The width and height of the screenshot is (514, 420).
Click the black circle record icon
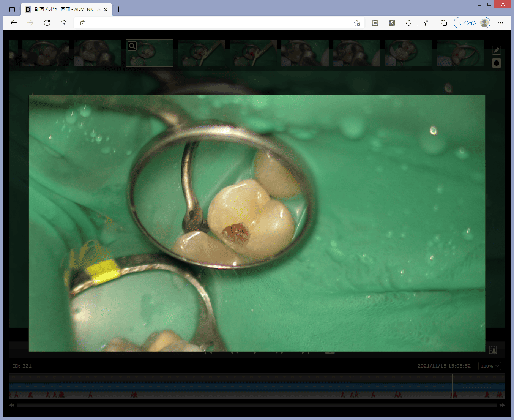pos(496,63)
